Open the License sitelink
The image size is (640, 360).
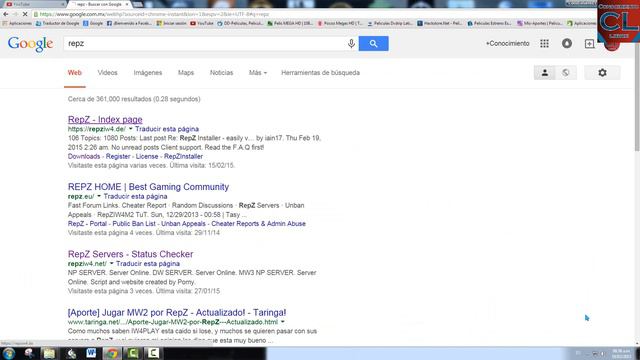point(147,156)
